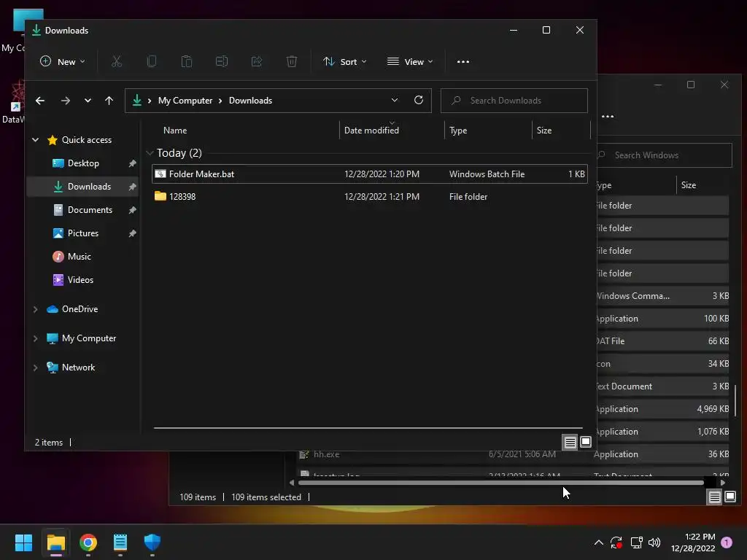Open the View dropdown
Screen dimensions: 747x560
[x=410, y=61]
